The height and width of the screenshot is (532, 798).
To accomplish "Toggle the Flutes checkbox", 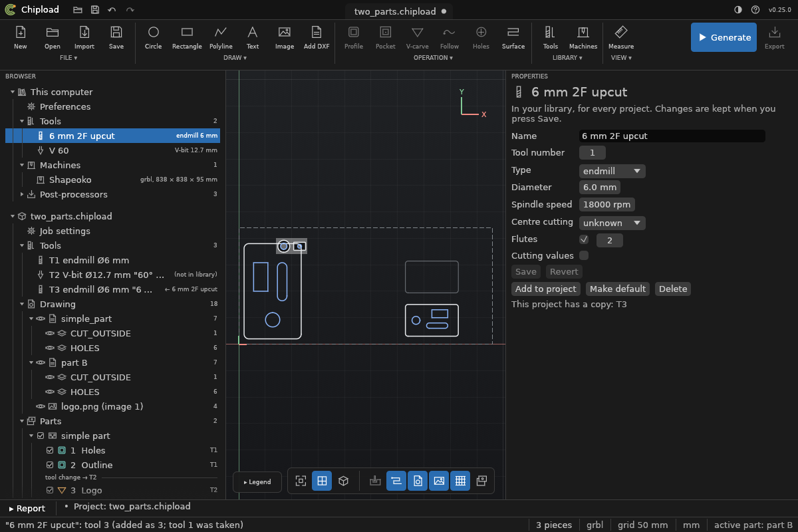I will coord(584,239).
